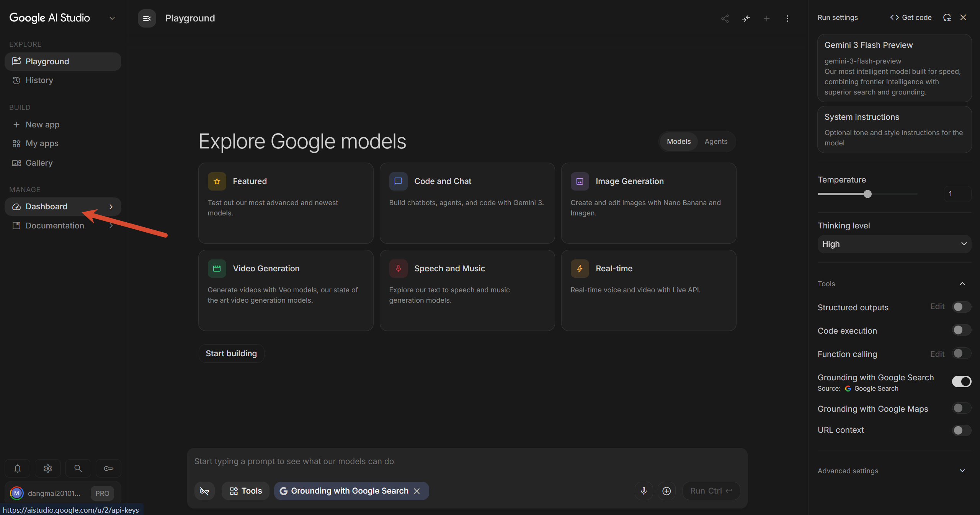Click Edit next to Function calling
The image size is (980, 515).
(937, 354)
